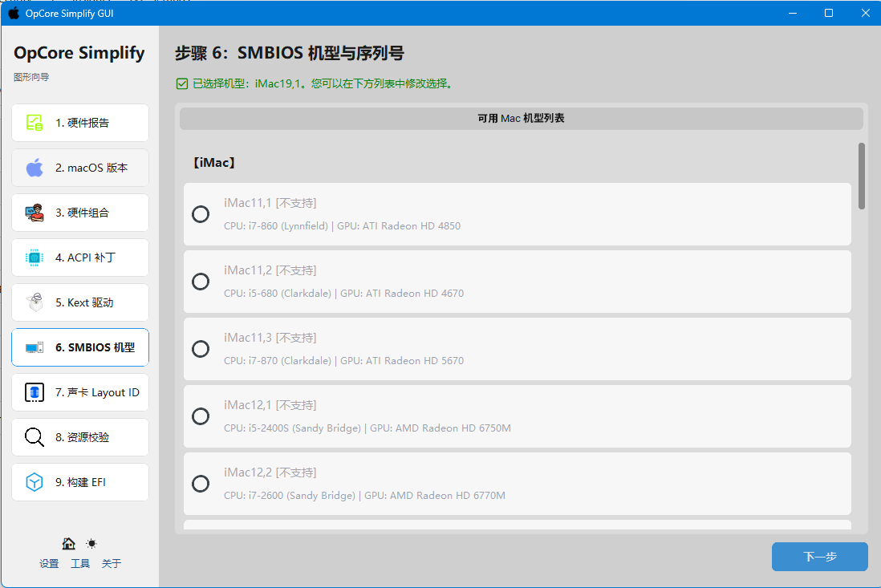Click the 下一步 button
Viewport: 881px width, 588px height.
coord(820,557)
